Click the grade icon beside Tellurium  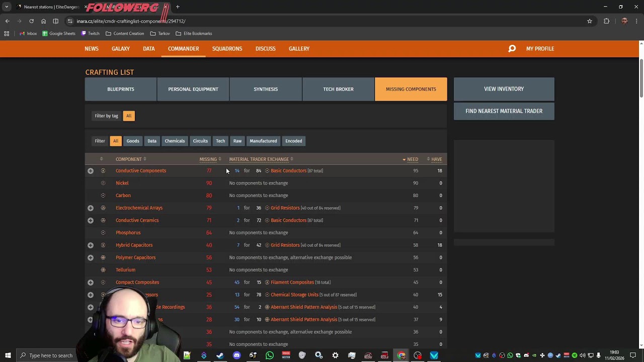pyautogui.click(x=103, y=270)
